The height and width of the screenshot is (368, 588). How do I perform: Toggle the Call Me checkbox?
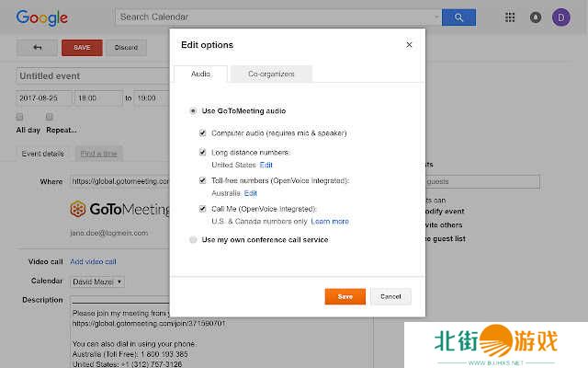202,209
